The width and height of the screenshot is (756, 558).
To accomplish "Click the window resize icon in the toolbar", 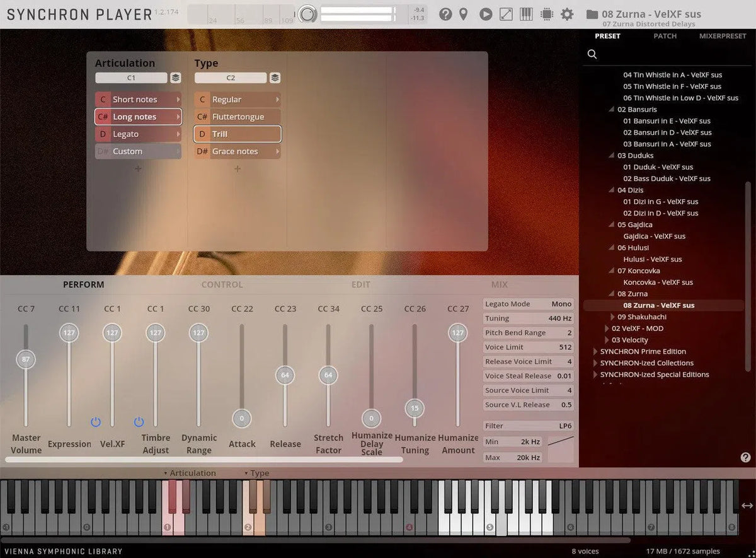I will coord(506,14).
